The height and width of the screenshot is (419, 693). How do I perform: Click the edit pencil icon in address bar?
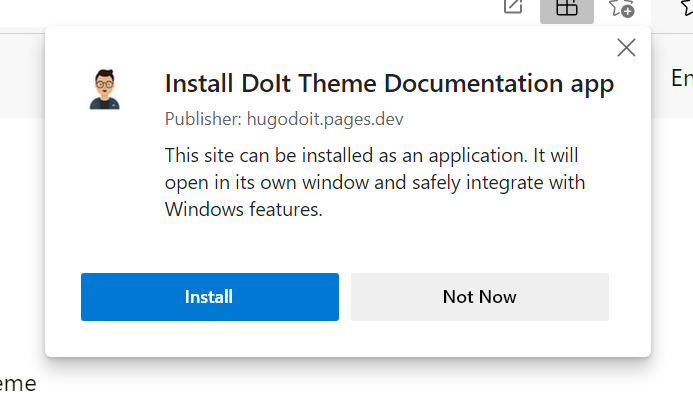pos(513,8)
